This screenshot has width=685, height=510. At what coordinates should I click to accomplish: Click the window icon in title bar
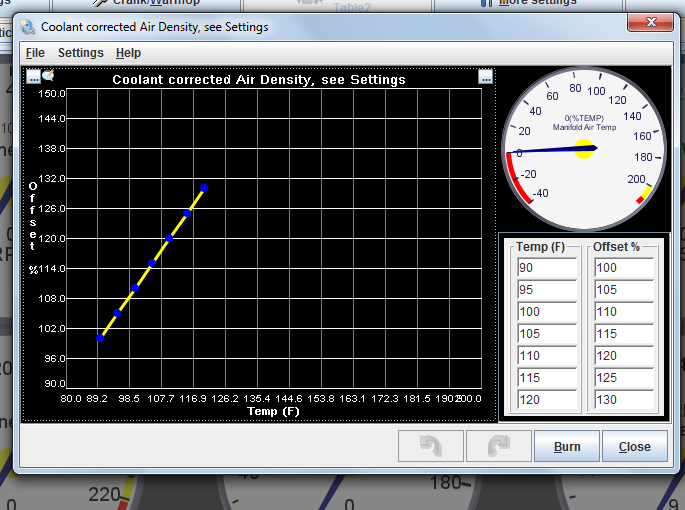(x=29, y=27)
